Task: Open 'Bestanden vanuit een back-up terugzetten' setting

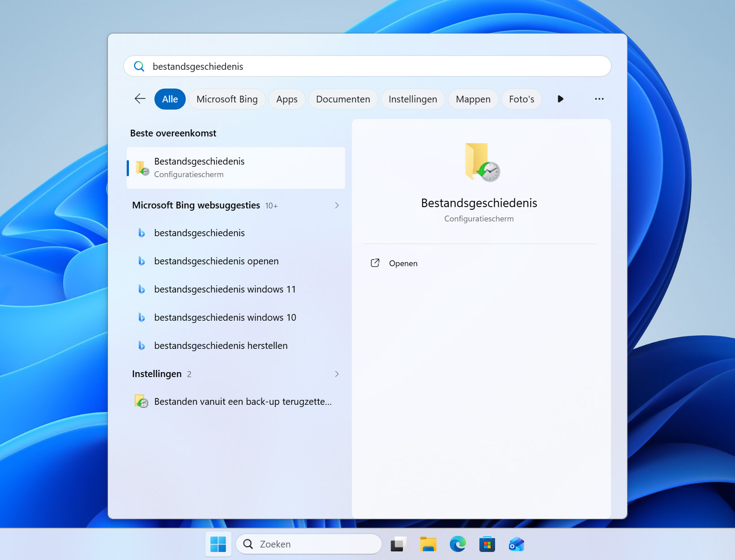Action: pyautogui.click(x=236, y=402)
